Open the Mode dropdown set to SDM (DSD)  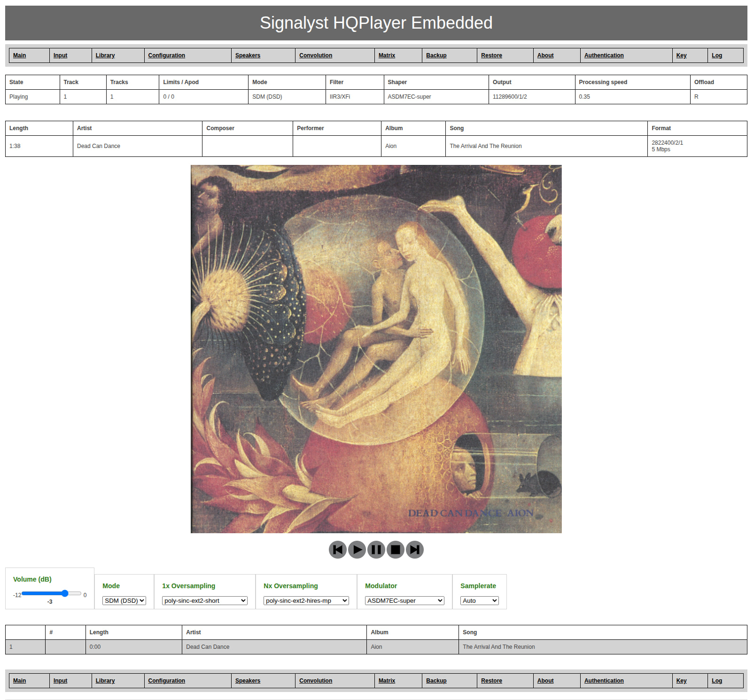[124, 600]
